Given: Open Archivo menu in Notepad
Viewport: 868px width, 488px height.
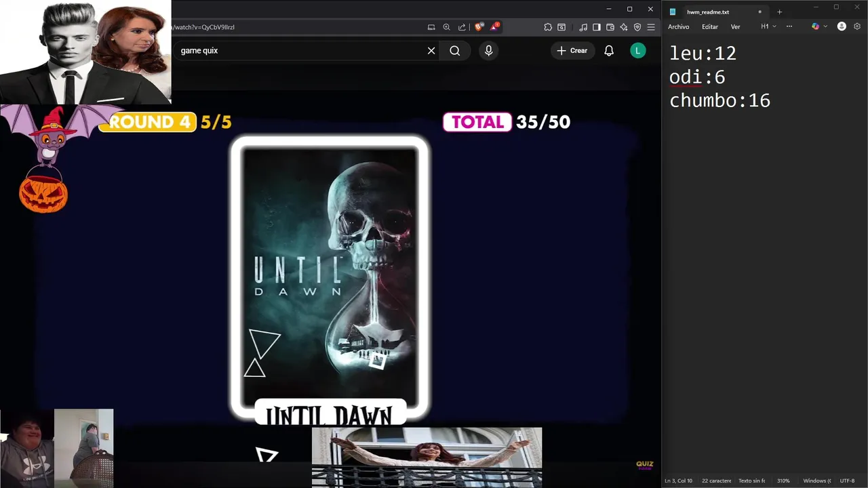Looking at the screenshot, I should coord(679,26).
